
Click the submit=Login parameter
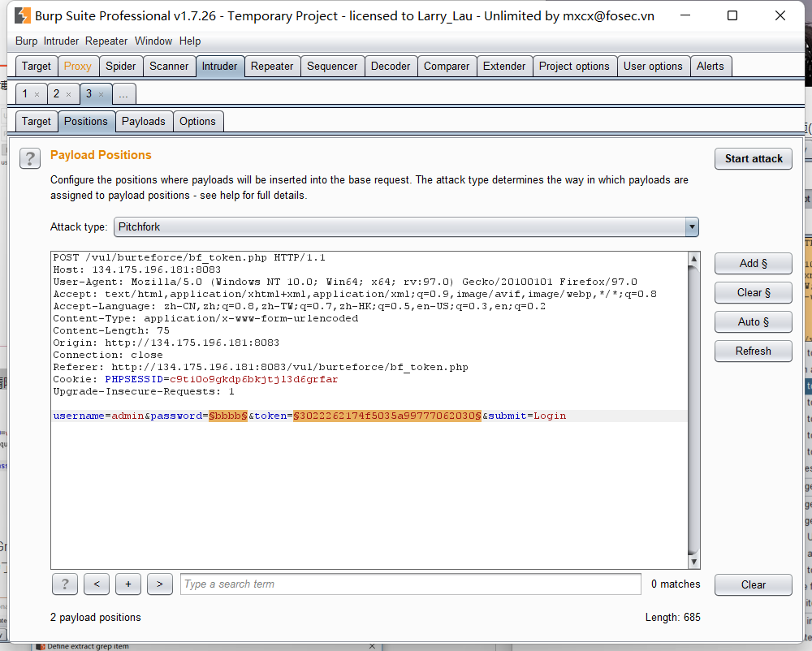coord(527,416)
